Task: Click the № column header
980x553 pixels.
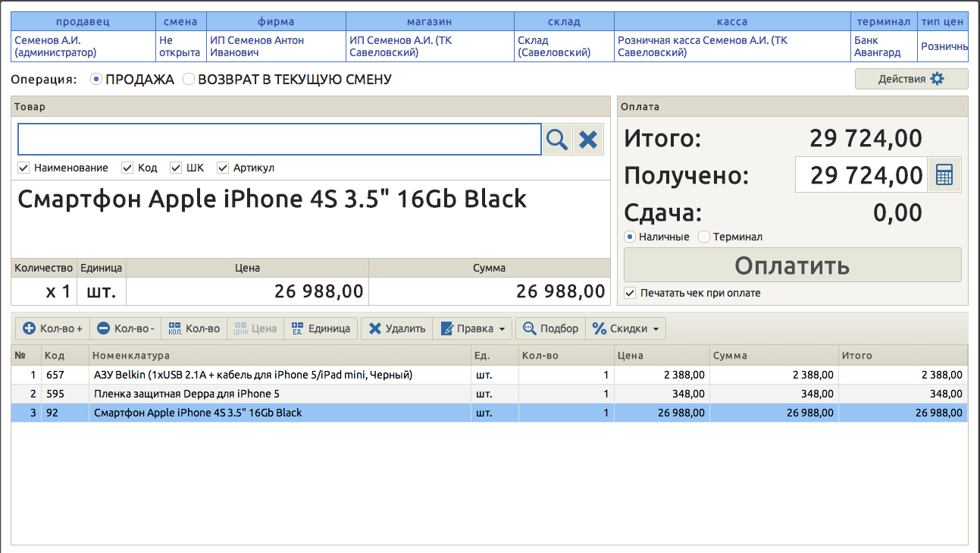Action: pos(26,356)
